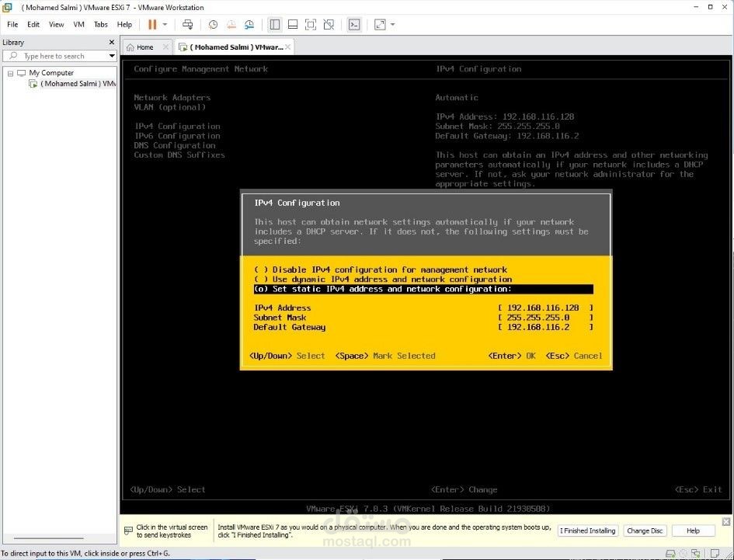
Task: Open the power options dropdown next to pause
Action: pos(165,24)
